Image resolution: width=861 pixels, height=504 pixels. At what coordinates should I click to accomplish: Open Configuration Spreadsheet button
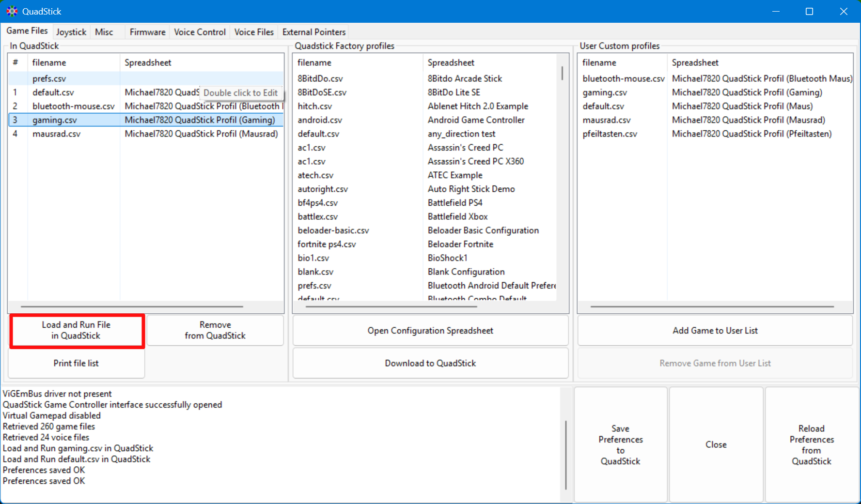[430, 331]
